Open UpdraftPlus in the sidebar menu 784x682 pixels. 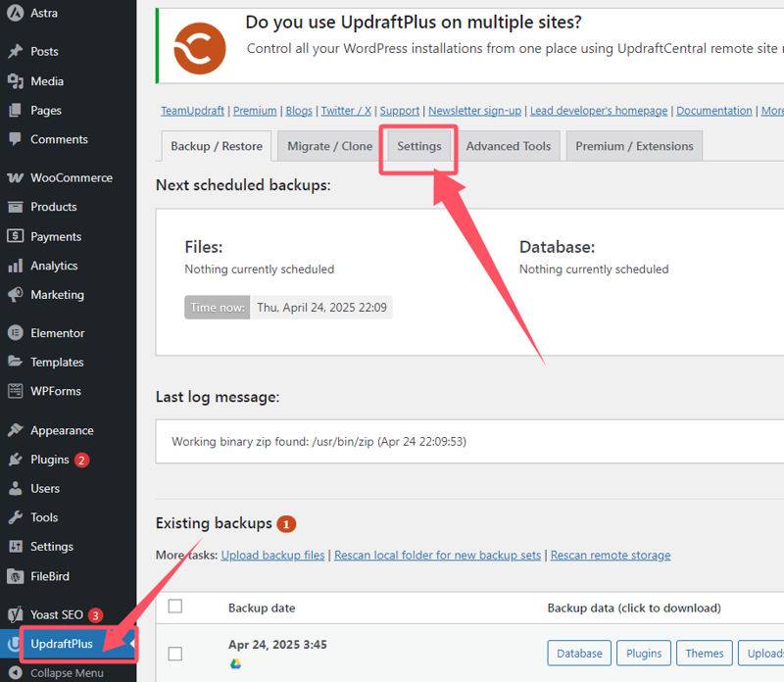(61, 644)
